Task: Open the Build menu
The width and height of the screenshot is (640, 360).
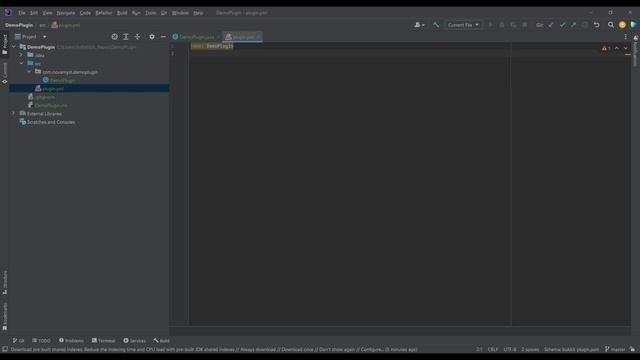Action: pos(122,13)
